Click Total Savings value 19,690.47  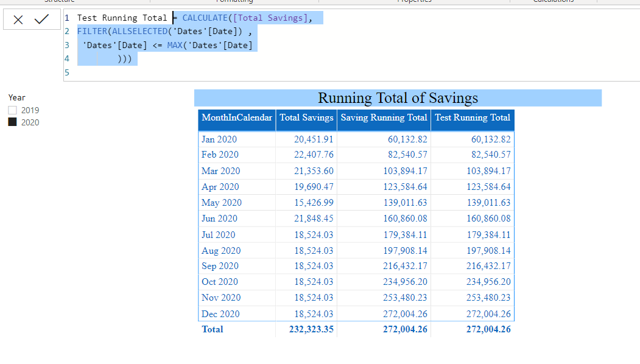314,187
